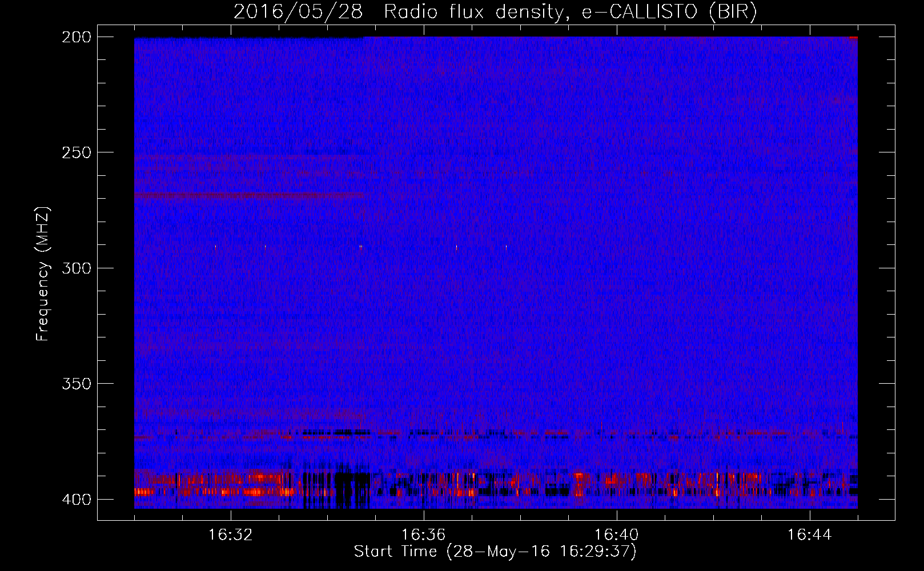
Task: Click the 200 frequency tick label
Action: point(76,37)
